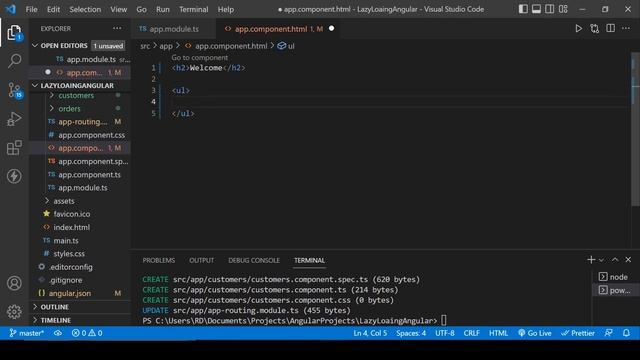The height and width of the screenshot is (360, 640).
Task: Click the notifications bell in status bar
Action: tap(626, 333)
